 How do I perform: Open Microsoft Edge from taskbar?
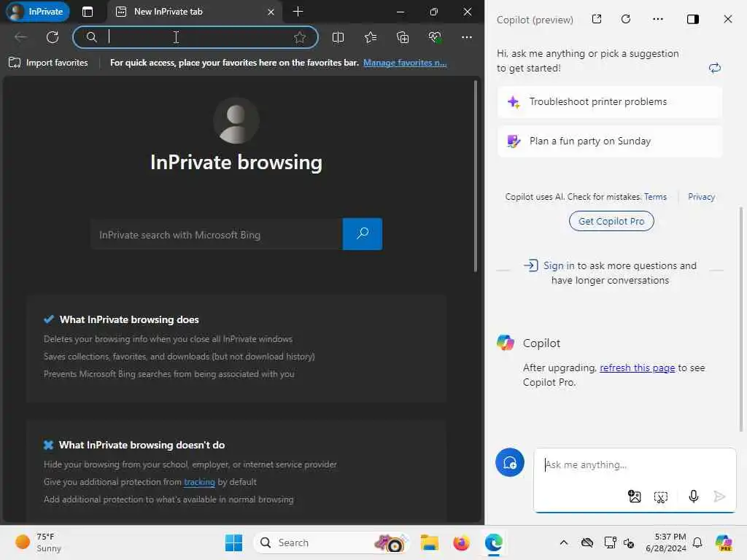pyautogui.click(x=494, y=542)
